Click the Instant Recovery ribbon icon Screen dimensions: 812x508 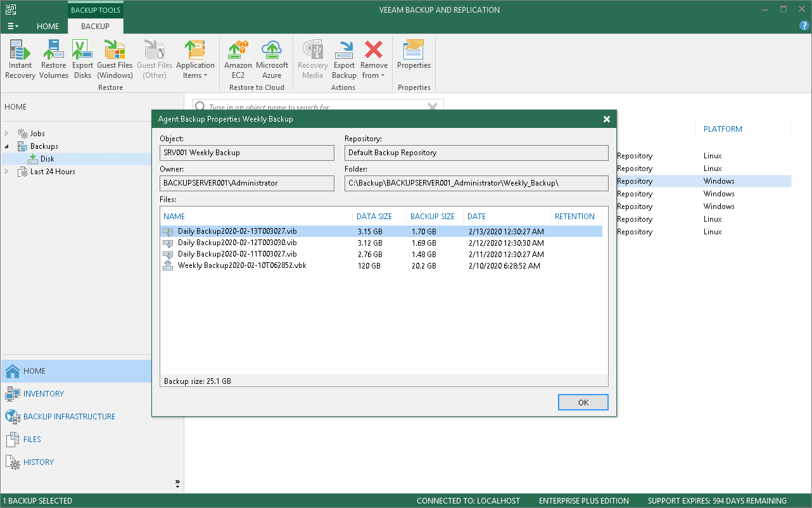pos(20,60)
